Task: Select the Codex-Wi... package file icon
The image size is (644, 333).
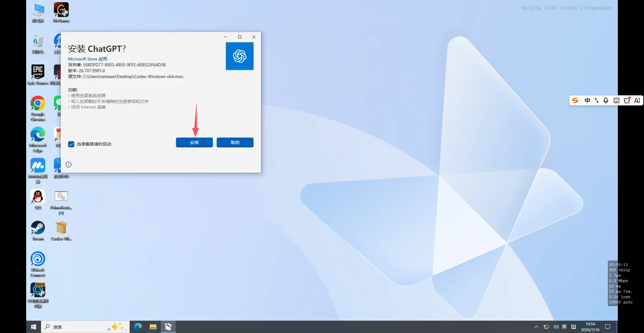Action: click(x=61, y=231)
